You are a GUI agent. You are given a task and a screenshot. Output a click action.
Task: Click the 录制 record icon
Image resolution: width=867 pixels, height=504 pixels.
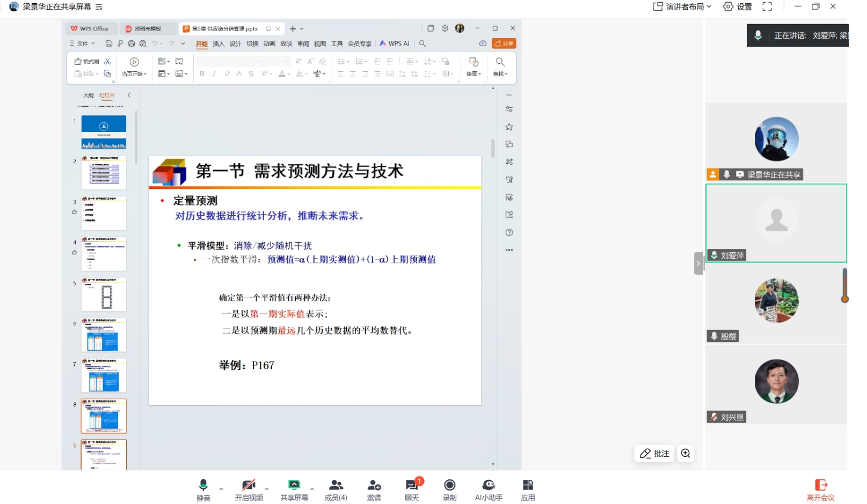point(449,486)
